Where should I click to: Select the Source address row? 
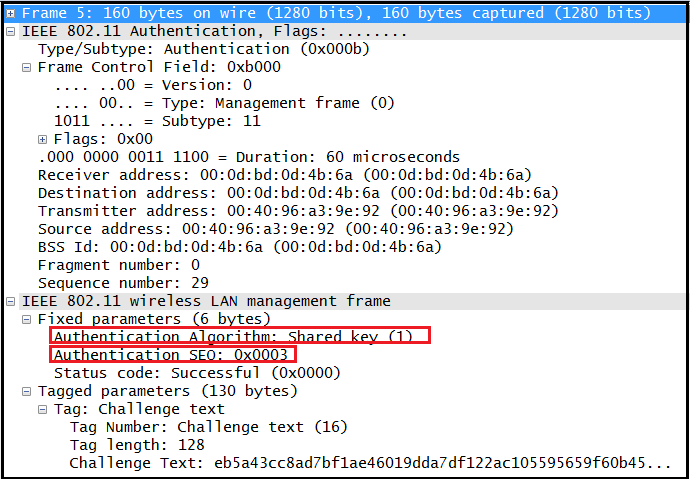(275, 229)
